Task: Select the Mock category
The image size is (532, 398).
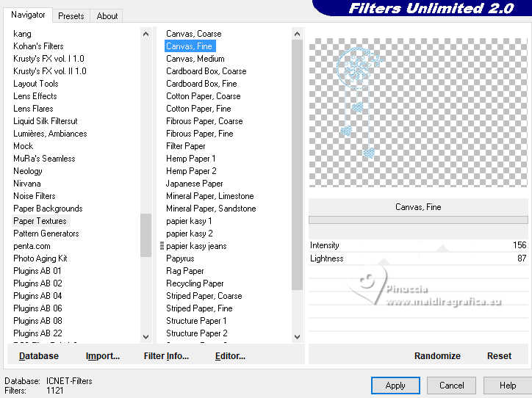Action: (23, 146)
